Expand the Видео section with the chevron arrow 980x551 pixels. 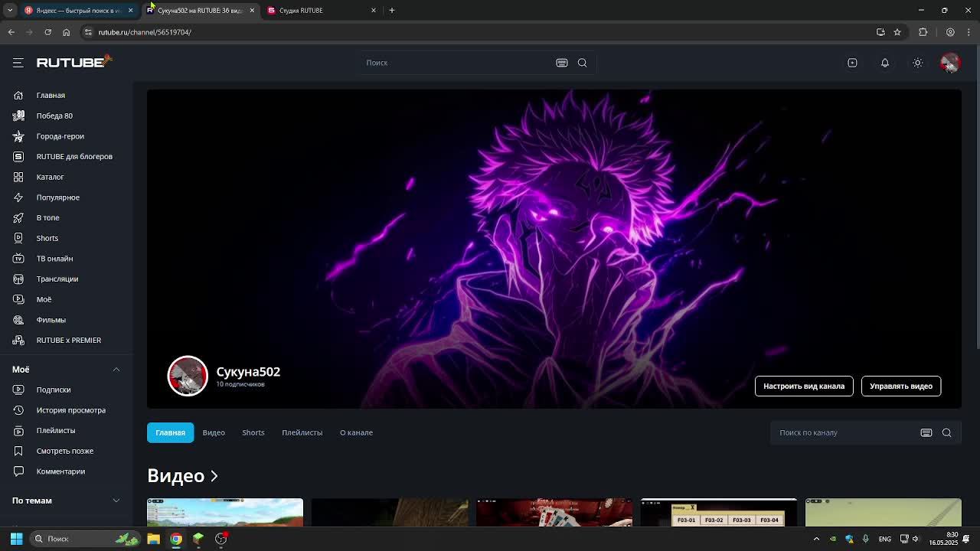(214, 476)
